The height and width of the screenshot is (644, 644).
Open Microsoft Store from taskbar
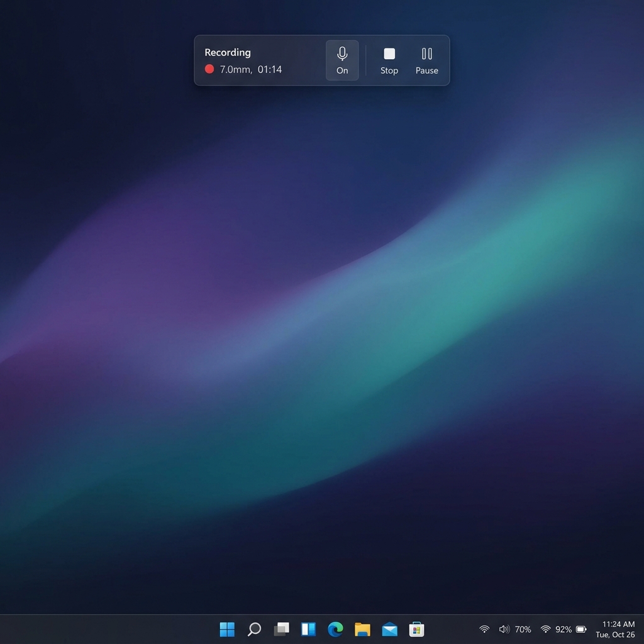(416, 629)
